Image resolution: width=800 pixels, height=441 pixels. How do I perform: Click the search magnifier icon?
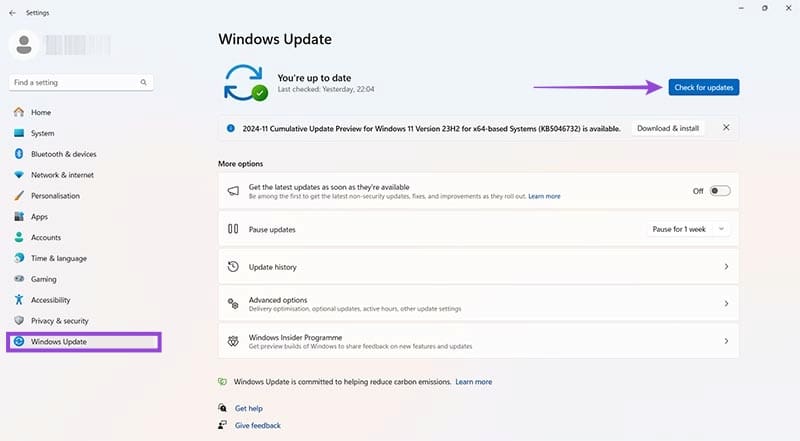(144, 82)
